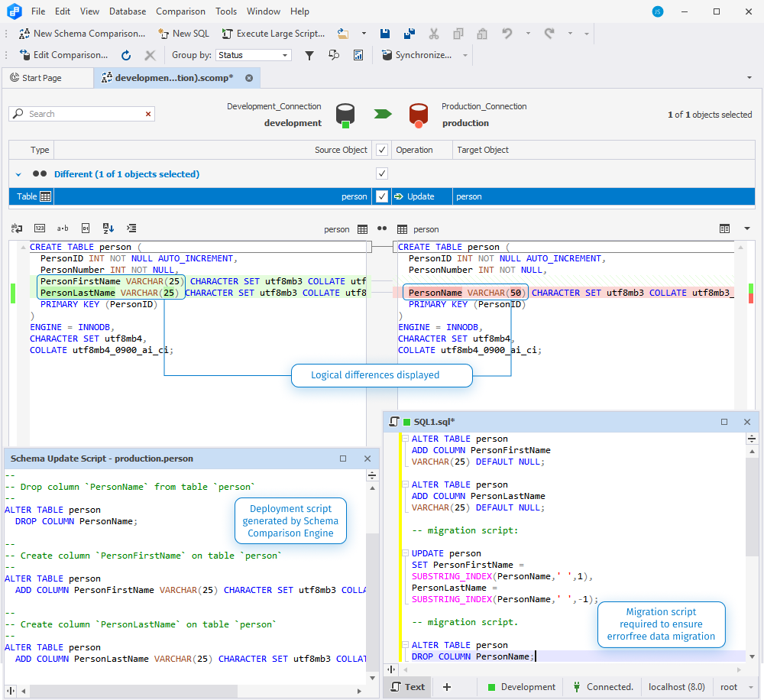Click the Schema Update Script horizontal scrollbar
The width and height of the screenshot is (764, 700).
(134, 691)
